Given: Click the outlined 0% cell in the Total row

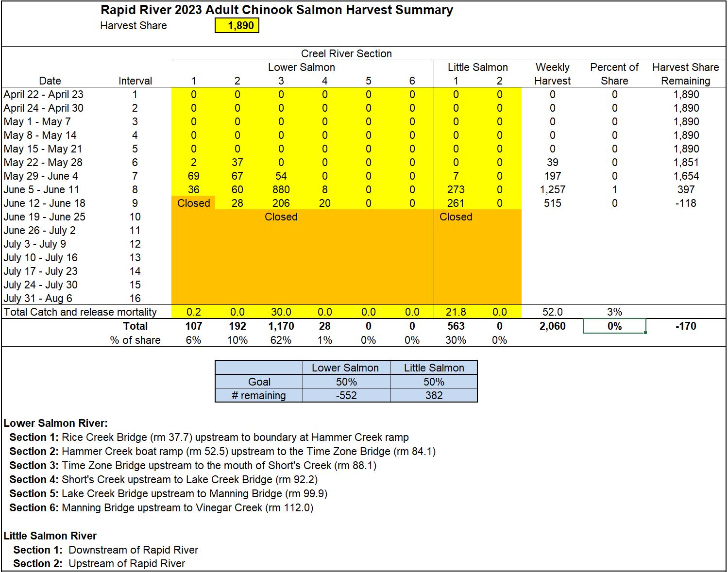Looking at the screenshot, I should point(614,326).
